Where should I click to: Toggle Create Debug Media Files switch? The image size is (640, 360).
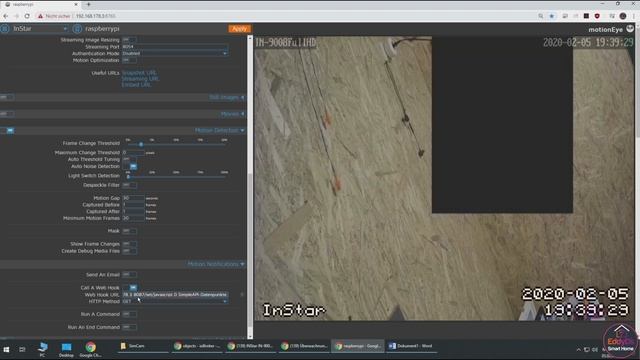(x=129, y=251)
